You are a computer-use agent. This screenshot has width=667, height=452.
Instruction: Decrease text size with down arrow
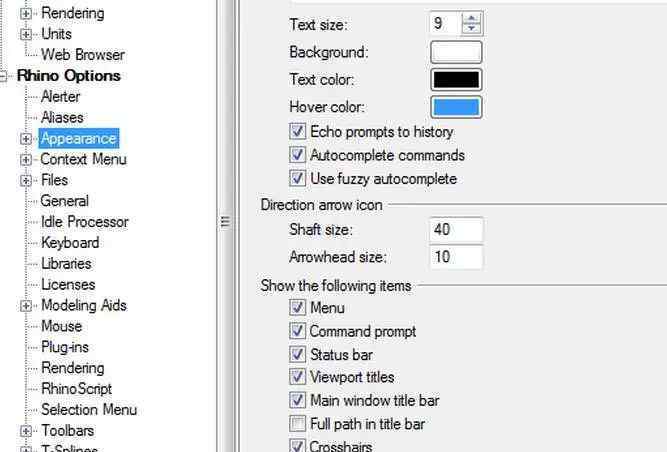[x=471, y=28]
